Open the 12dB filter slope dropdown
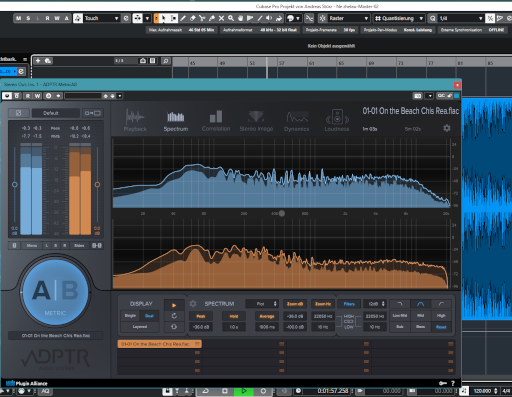Screen dimensions: 512x397 (375, 304)
